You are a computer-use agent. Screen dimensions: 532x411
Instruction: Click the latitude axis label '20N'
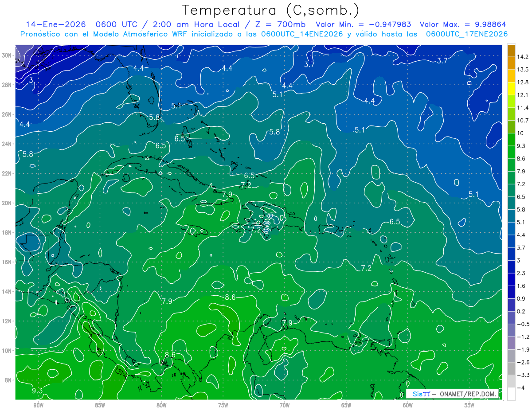(x=7, y=203)
